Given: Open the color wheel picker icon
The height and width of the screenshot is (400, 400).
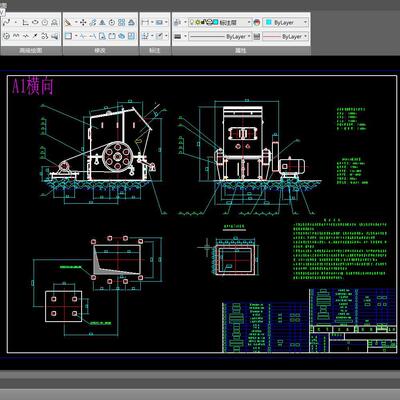Looking at the screenshot, I should [257, 22].
